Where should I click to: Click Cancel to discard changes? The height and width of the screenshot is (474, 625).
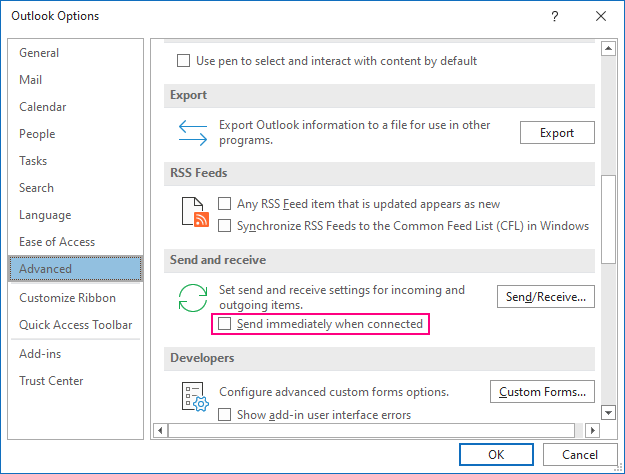580,454
